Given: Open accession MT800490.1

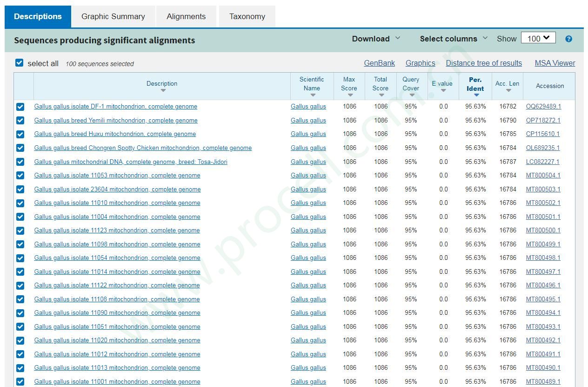Looking at the screenshot, I should [543, 368].
